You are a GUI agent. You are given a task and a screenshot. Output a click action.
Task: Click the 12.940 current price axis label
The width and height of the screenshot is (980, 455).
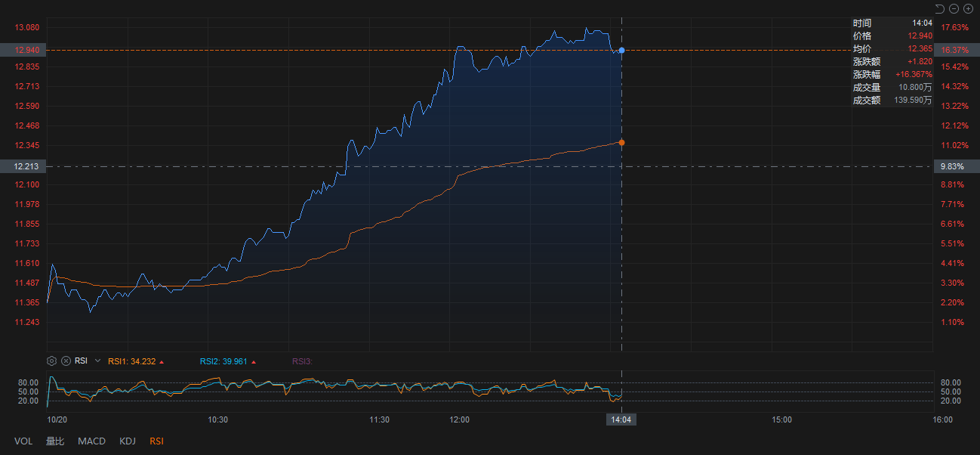26,50
